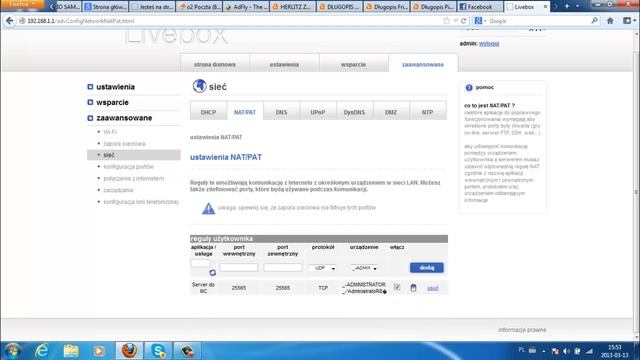Open the DHCP tab
Image resolution: width=640 pixels, height=360 pixels.
(208, 112)
